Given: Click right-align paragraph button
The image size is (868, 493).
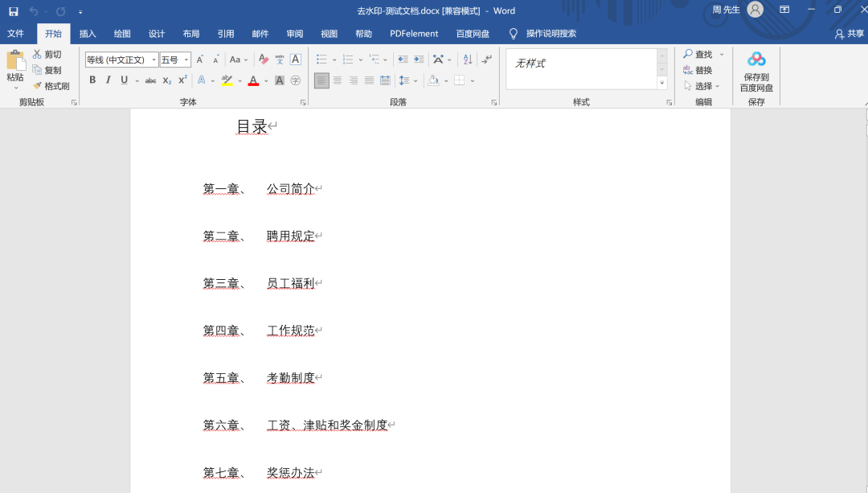Looking at the screenshot, I should coord(353,80).
